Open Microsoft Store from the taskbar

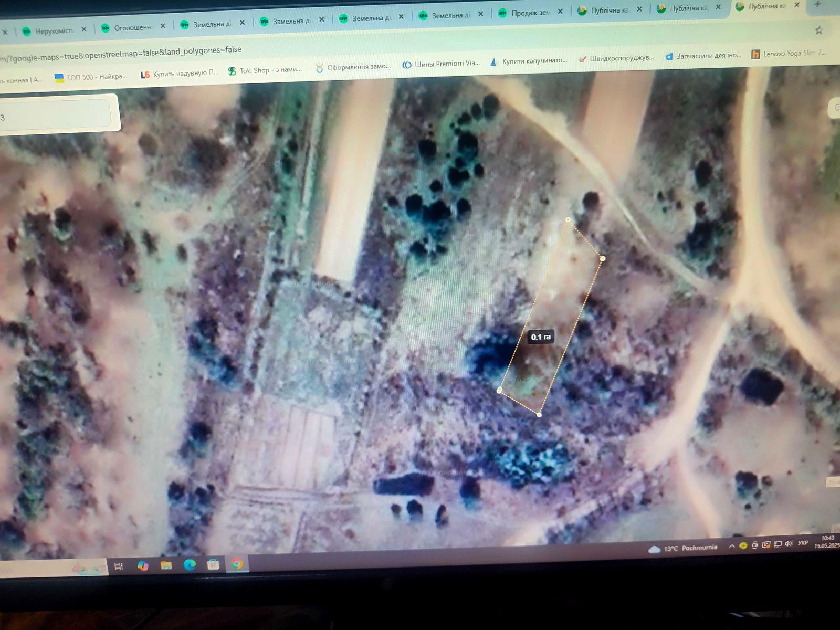click(213, 564)
